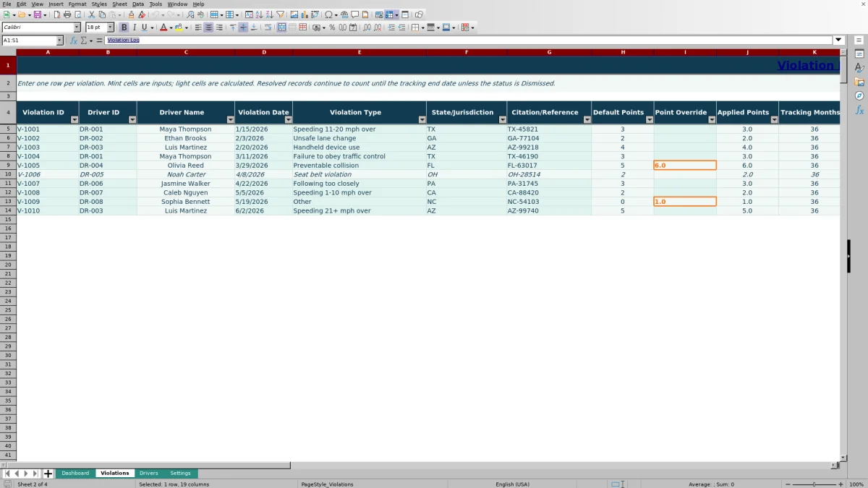Toggle Italic formatting

135,27
